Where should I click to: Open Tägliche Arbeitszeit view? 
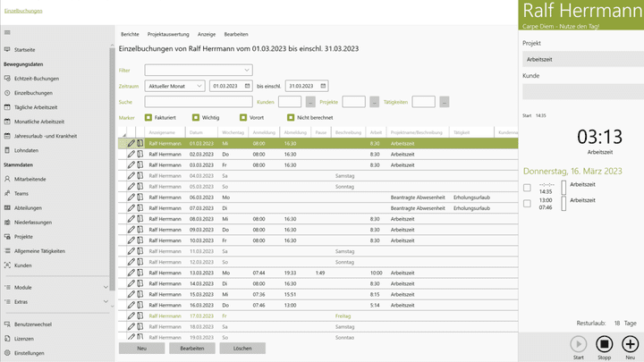[x=36, y=107]
